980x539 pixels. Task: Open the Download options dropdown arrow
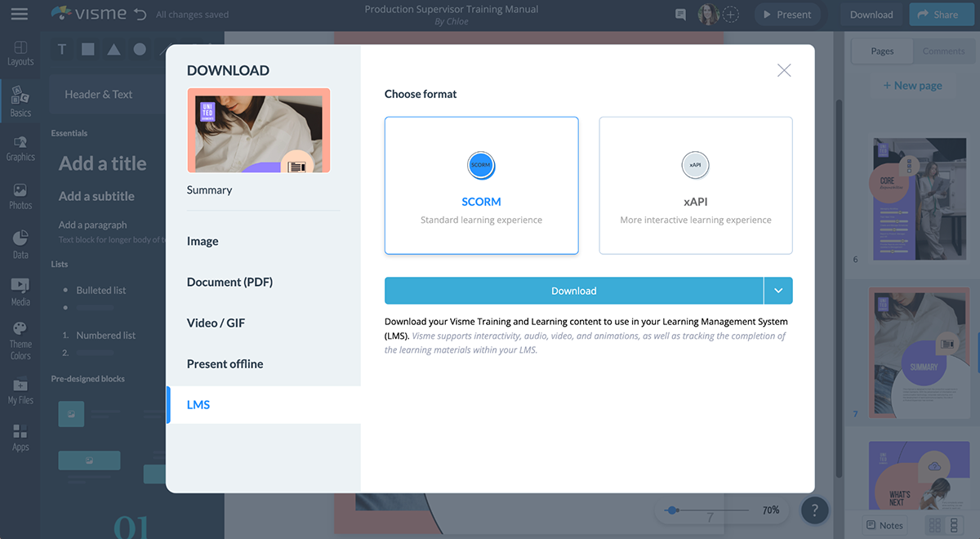point(778,290)
